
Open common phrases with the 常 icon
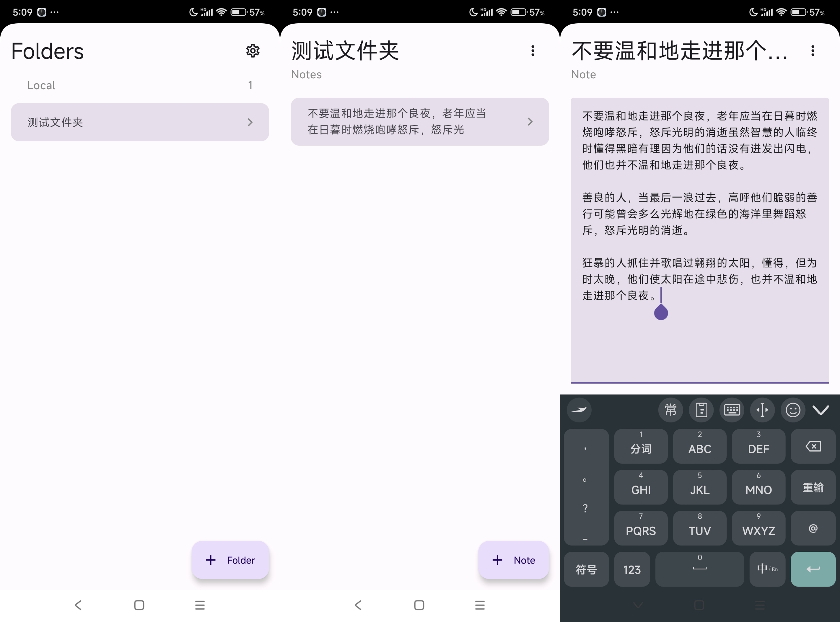[671, 410]
